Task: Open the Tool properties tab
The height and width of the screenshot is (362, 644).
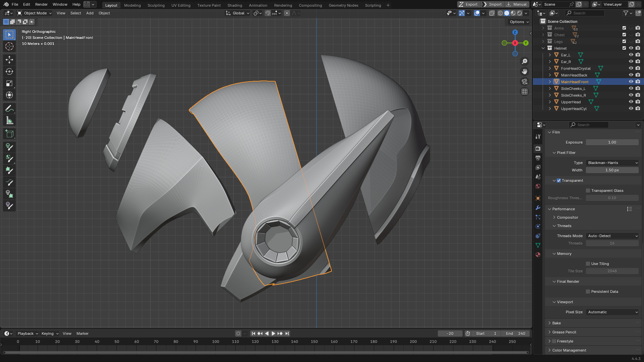Action: click(x=538, y=137)
